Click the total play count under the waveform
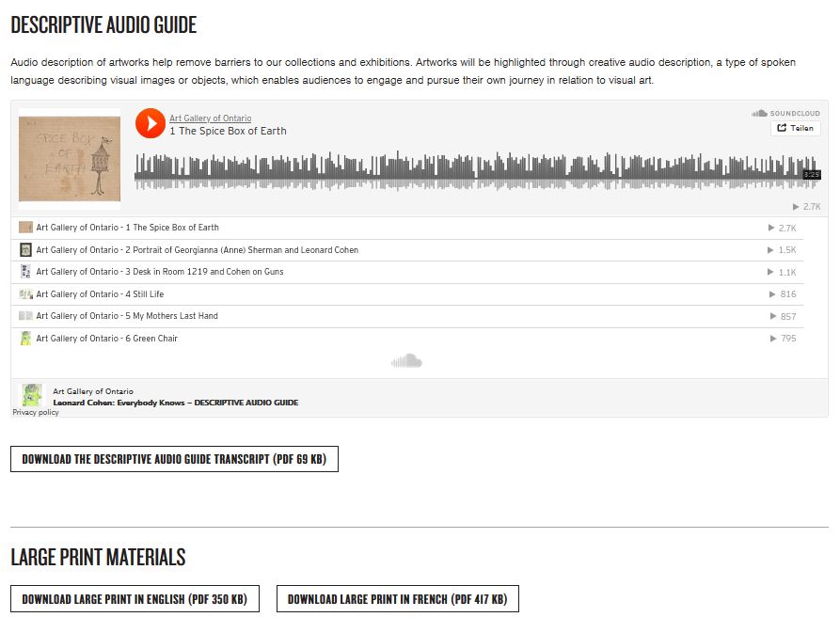Viewport: 840px width, 633px height. click(x=807, y=207)
